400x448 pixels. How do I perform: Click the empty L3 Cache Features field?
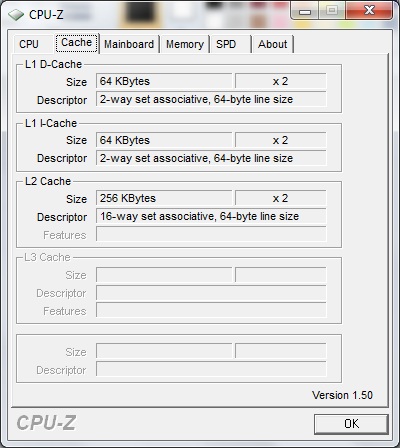211,310
